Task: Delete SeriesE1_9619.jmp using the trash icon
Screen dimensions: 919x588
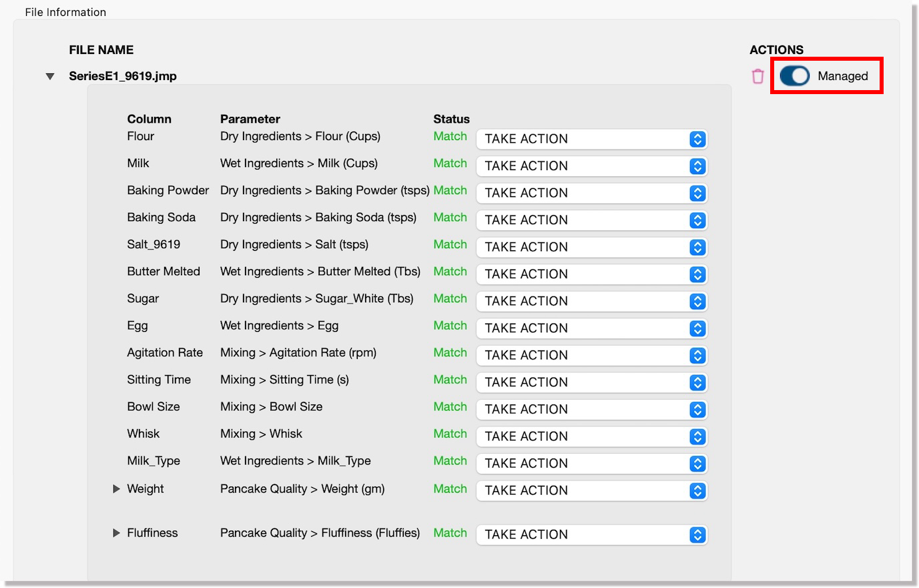Action: click(757, 76)
